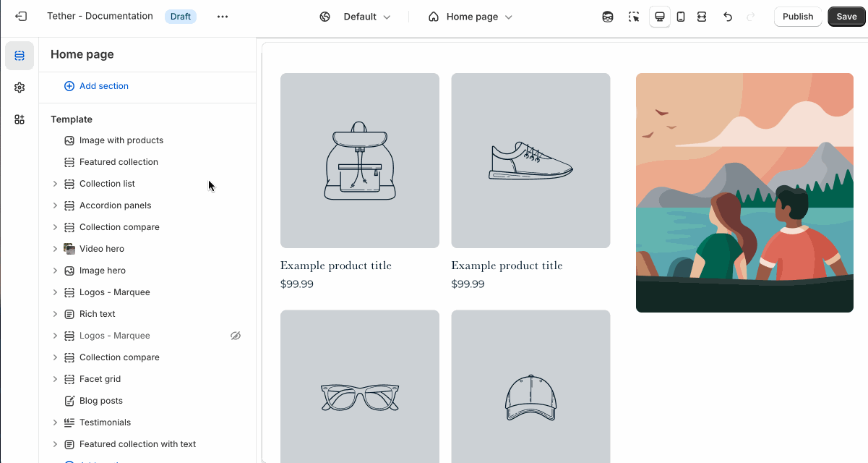Screen dimensions: 868x463
Task: Show the hidden Logos - Marquee section
Action: coord(235,336)
